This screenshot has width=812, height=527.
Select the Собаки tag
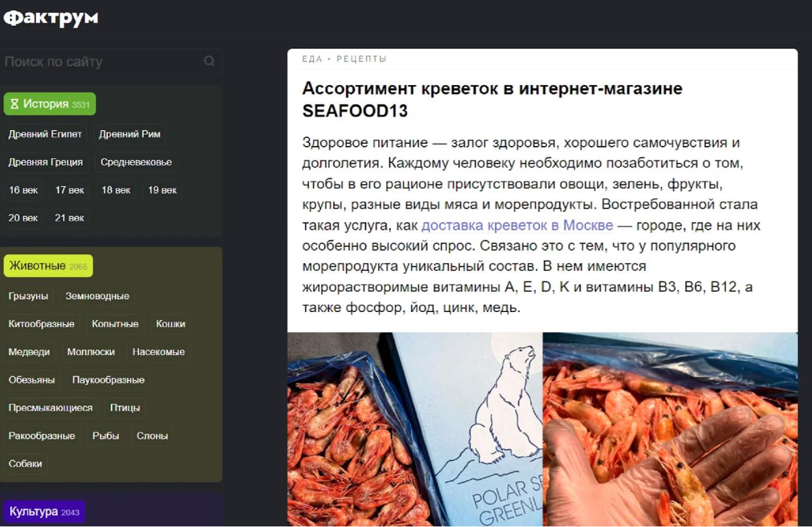tap(25, 464)
